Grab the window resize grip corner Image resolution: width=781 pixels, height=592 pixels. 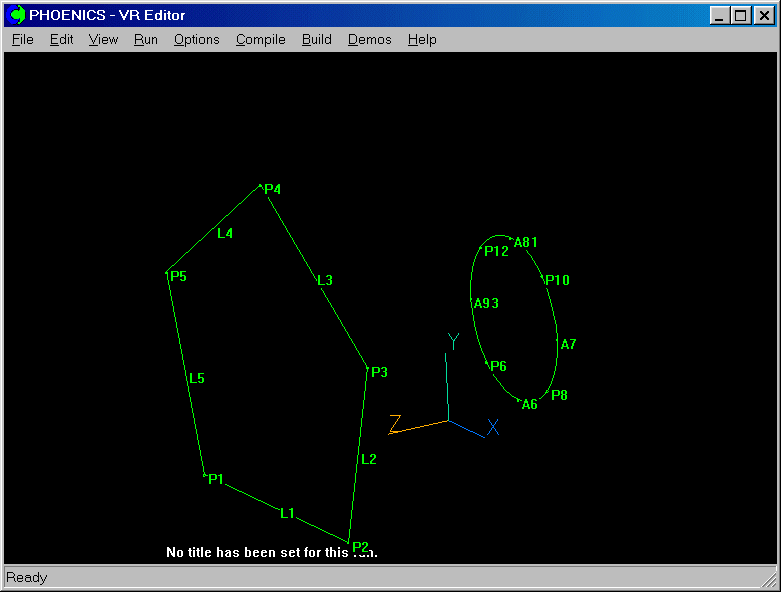tap(769, 580)
